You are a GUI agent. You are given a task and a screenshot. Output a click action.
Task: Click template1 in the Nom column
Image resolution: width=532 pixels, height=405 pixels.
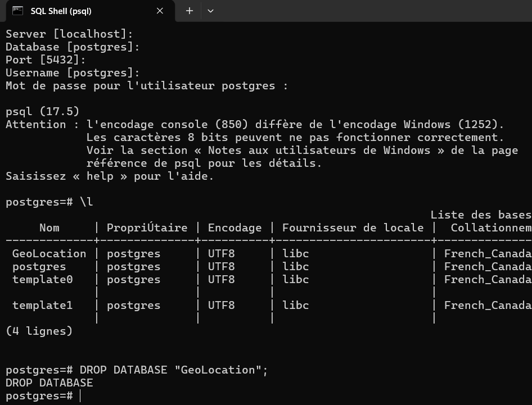(x=43, y=306)
